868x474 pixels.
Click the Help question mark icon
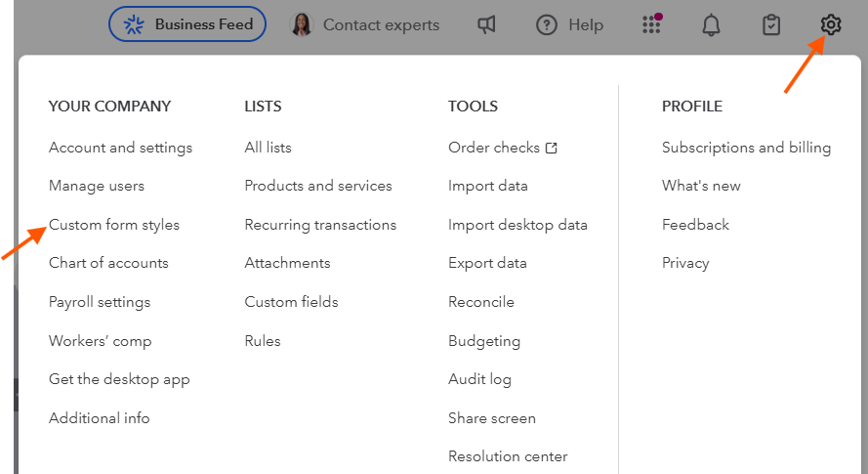547,25
